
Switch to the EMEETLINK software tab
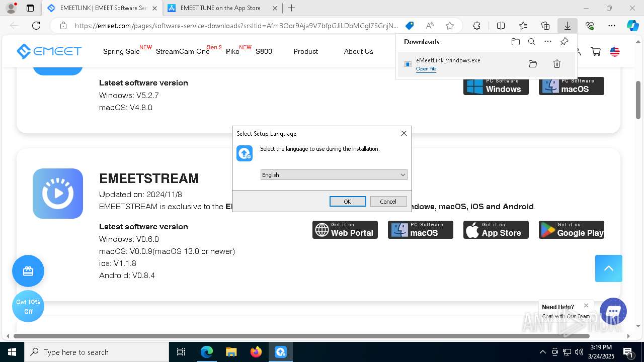pos(102,8)
